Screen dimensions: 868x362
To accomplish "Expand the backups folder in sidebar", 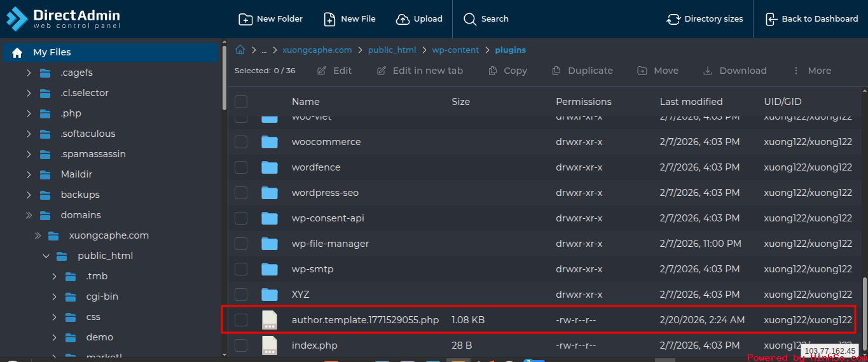I will (29, 195).
